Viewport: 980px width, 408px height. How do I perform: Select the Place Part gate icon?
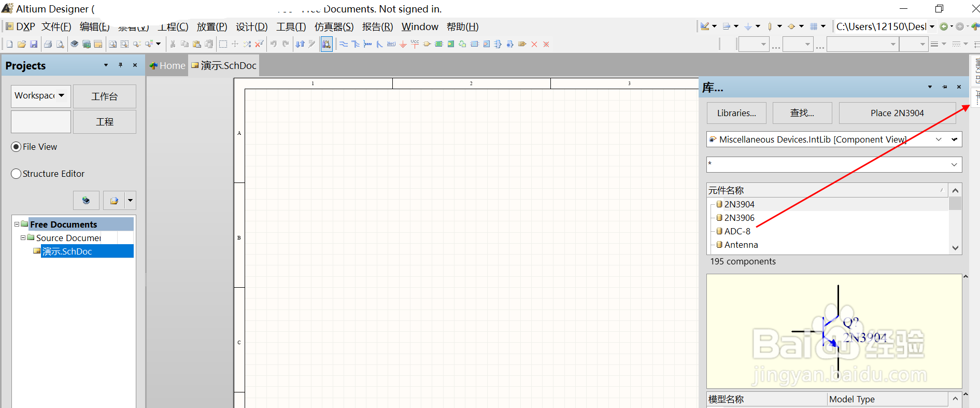pyautogui.click(x=427, y=44)
